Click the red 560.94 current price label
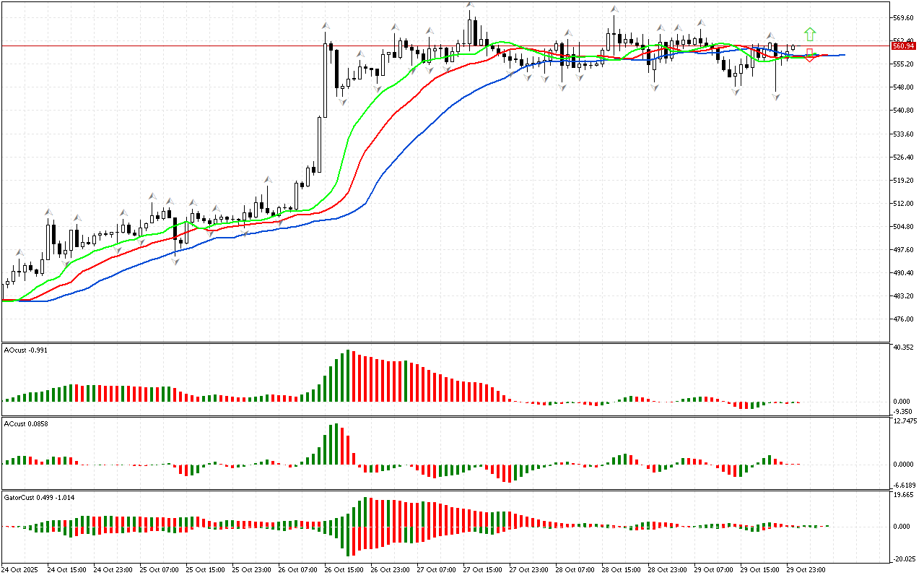This screenshot has height=578, width=924. click(x=902, y=46)
